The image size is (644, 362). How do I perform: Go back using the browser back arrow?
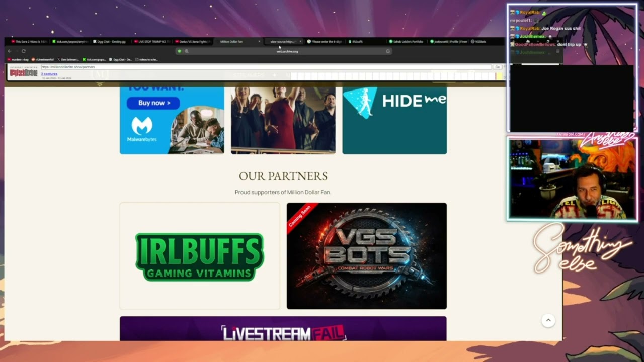tap(10, 51)
